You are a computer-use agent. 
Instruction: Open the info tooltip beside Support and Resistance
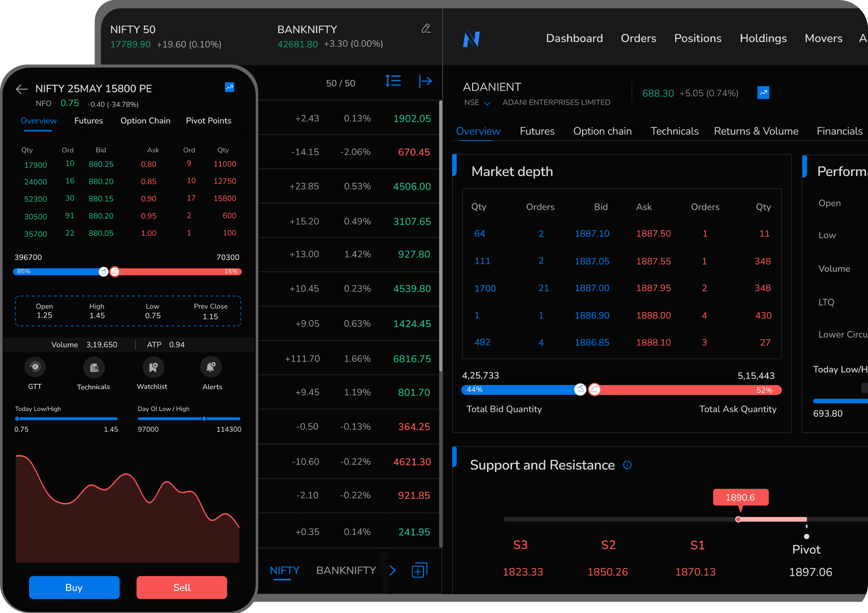pos(627,465)
